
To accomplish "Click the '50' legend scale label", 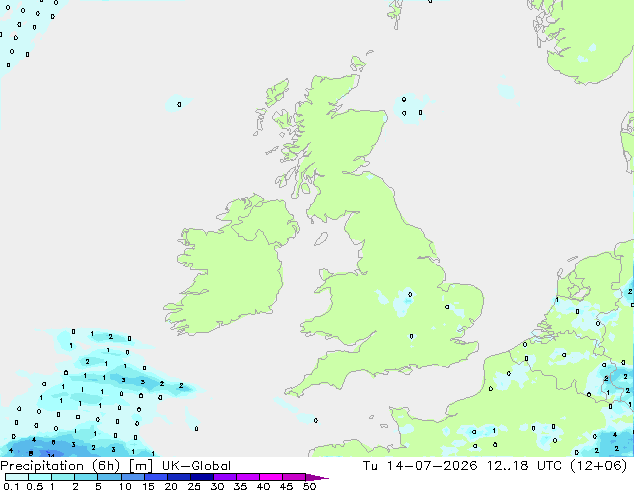I will (x=309, y=486).
